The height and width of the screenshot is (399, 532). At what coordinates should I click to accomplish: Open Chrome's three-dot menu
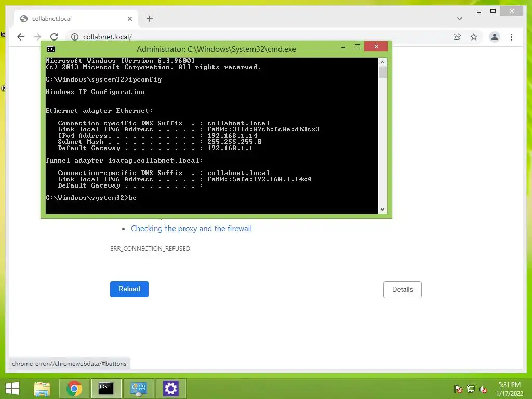511,37
